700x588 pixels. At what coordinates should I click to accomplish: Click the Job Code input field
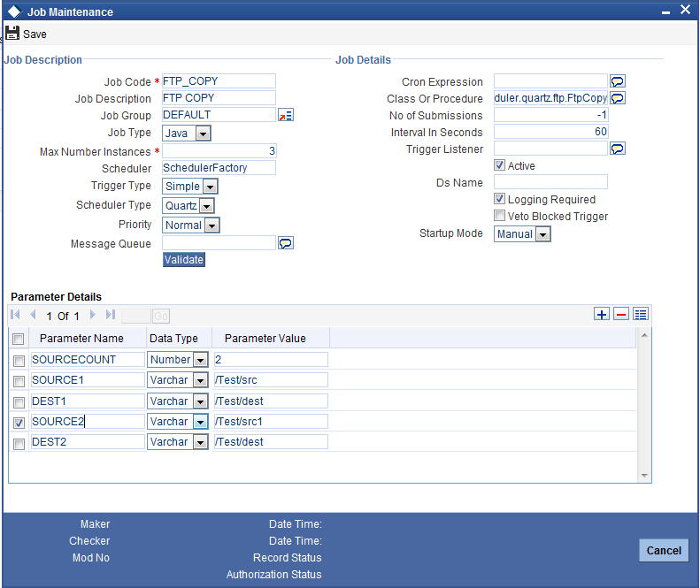pos(219,81)
